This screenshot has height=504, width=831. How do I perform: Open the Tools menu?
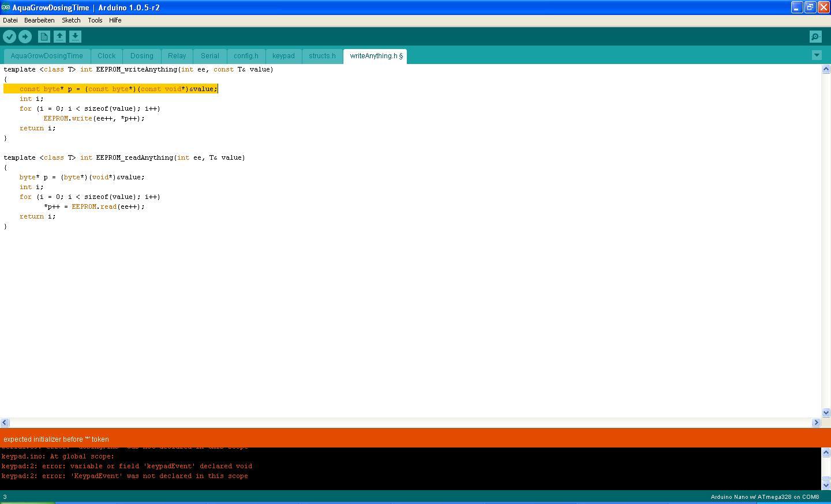coord(95,20)
